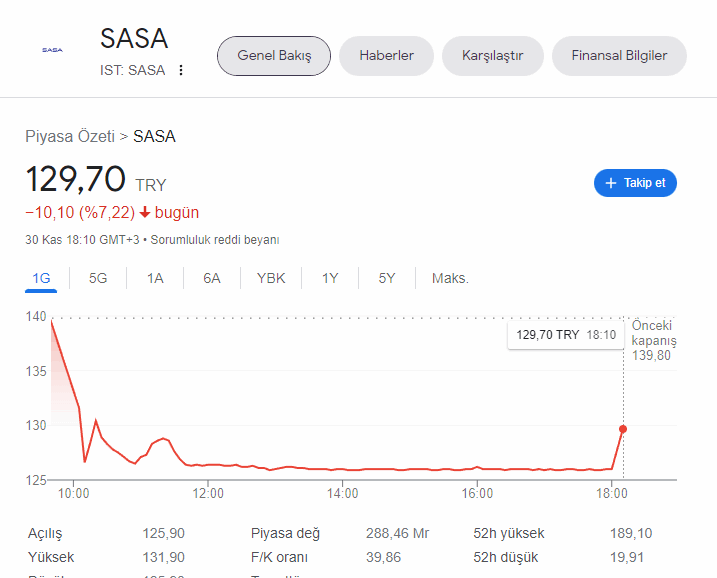The image size is (717, 578).
Task: Switch the chart to the 5G range
Action: (98, 278)
